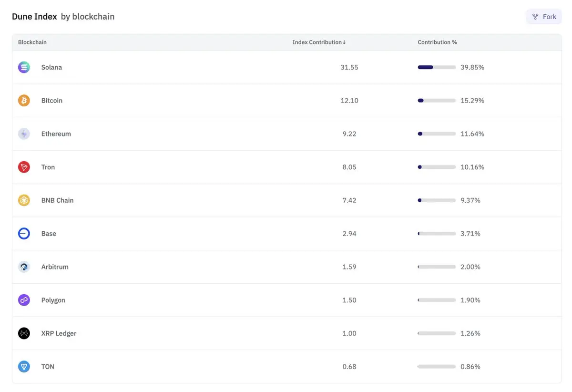572x392 pixels.
Task: Click the Bitcoin logo icon
Action: 24,101
